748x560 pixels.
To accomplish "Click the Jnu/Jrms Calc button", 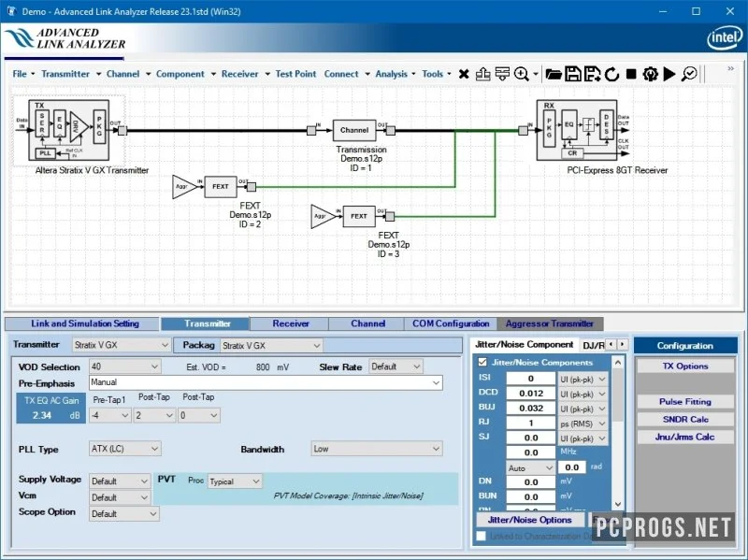I will (x=685, y=437).
